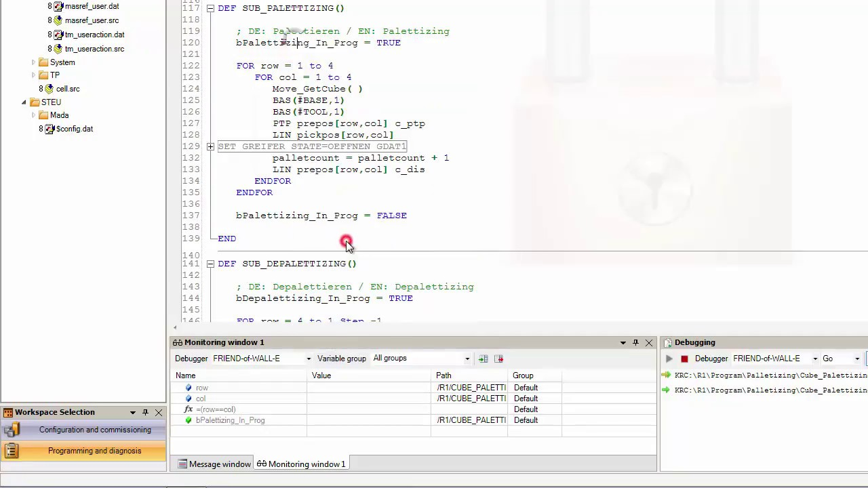The width and height of the screenshot is (868, 488).
Task: Click the Mada folder icon
Action: [43, 115]
